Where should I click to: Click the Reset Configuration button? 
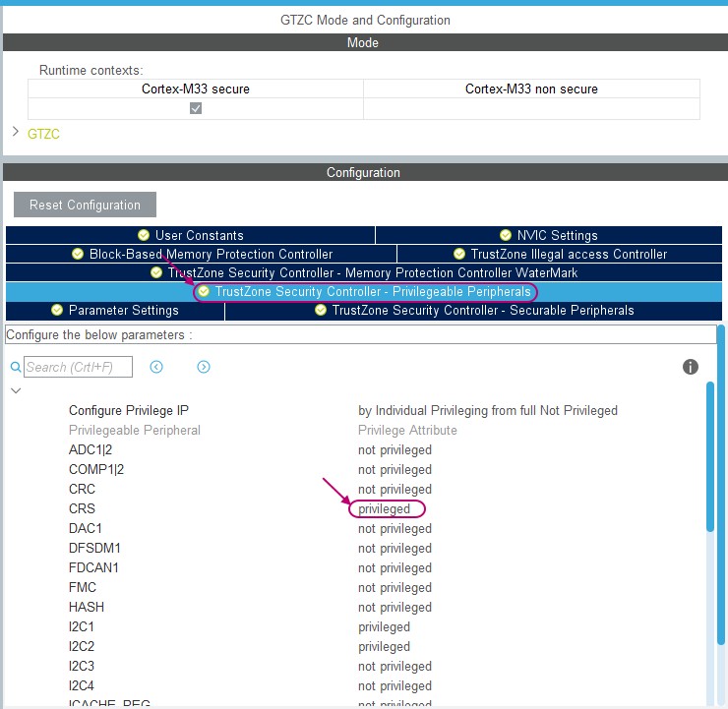click(x=85, y=205)
